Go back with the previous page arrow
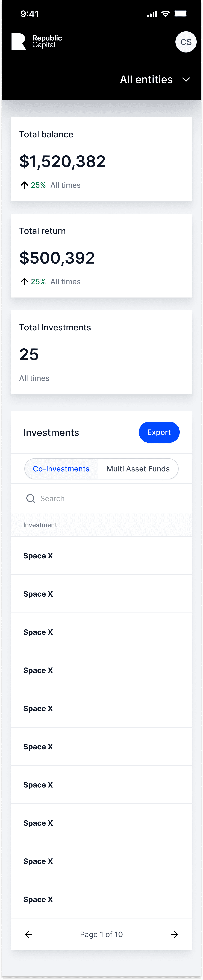This screenshot has width=203, height=980. coord(28,934)
